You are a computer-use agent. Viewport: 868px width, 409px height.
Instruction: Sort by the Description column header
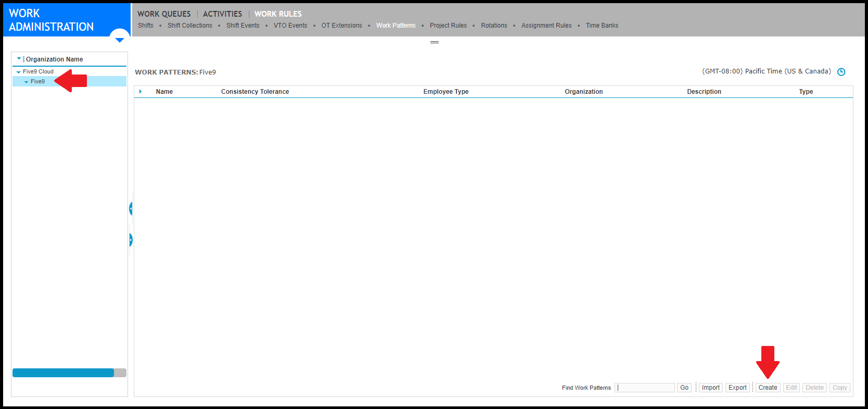click(x=704, y=92)
